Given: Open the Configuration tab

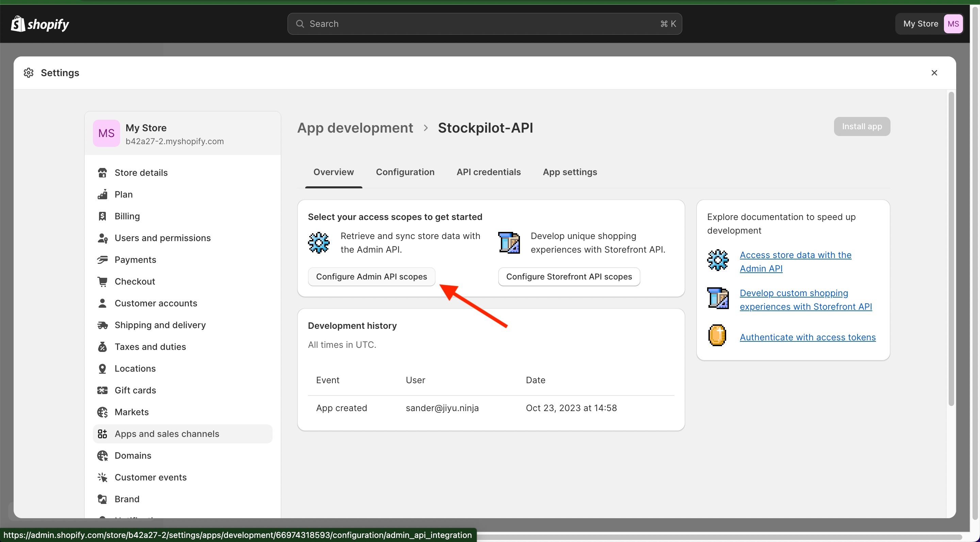Looking at the screenshot, I should click(x=405, y=172).
